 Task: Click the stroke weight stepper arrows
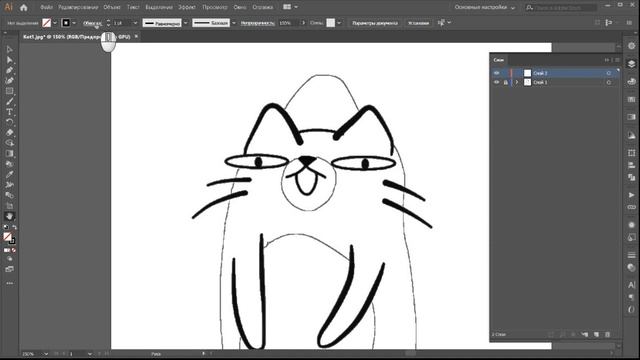(109, 23)
